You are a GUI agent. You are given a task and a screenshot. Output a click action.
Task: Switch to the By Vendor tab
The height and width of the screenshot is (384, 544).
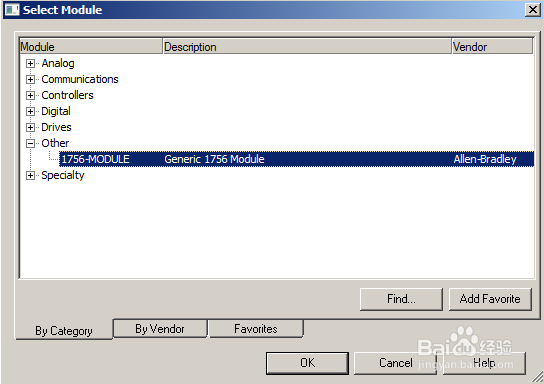[x=160, y=328]
